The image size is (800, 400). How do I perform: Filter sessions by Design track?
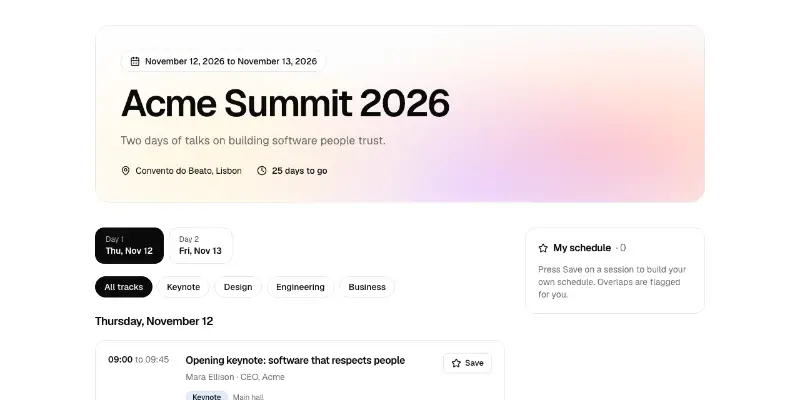tap(238, 287)
